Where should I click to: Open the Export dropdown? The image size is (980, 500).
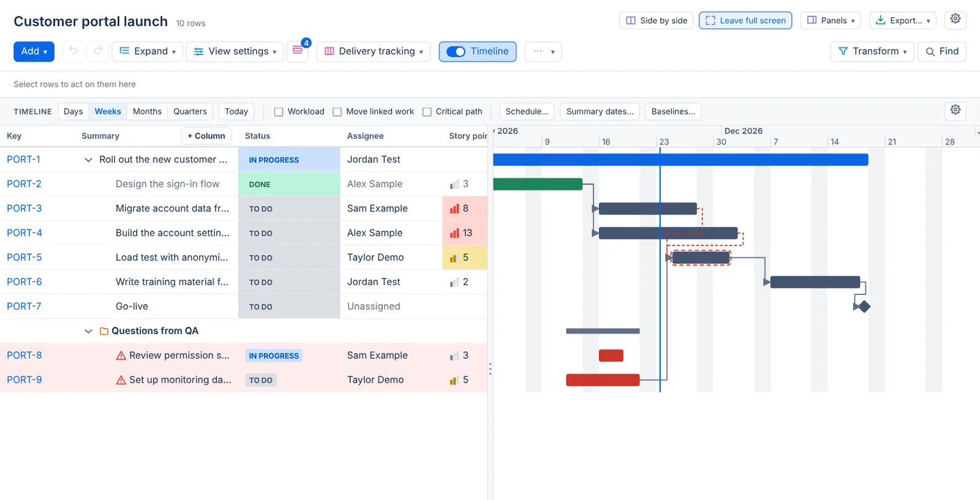[903, 20]
